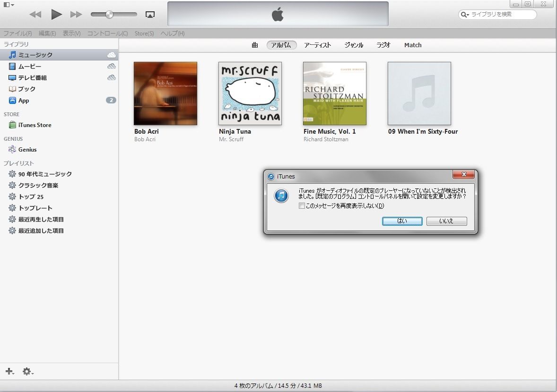Click the large iTunes note icon in dialog
The height and width of the screenshot is (392, 557).
coord(281,196)
